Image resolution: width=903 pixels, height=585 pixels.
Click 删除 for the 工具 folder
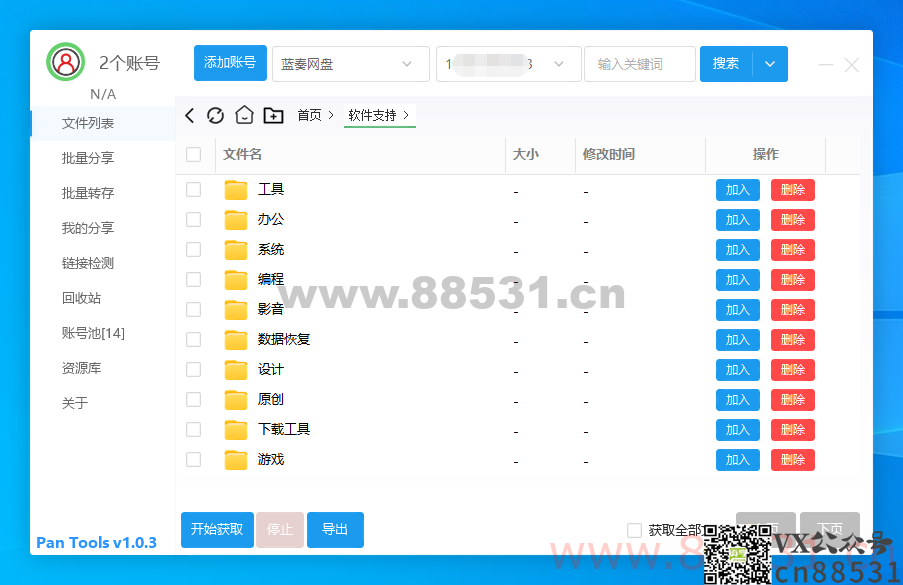(793, 190)
